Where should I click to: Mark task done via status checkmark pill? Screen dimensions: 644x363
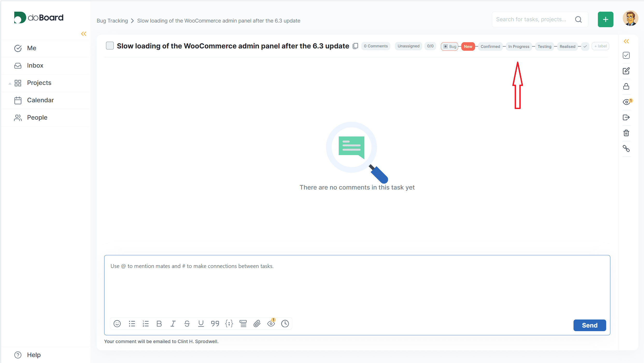pos(585,46)
